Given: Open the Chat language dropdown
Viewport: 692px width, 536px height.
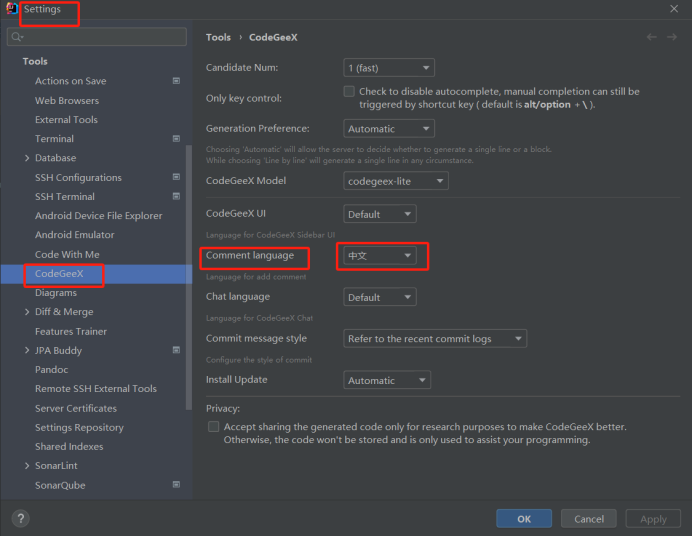Looking at the screenshot, I should tap(380, 297).
